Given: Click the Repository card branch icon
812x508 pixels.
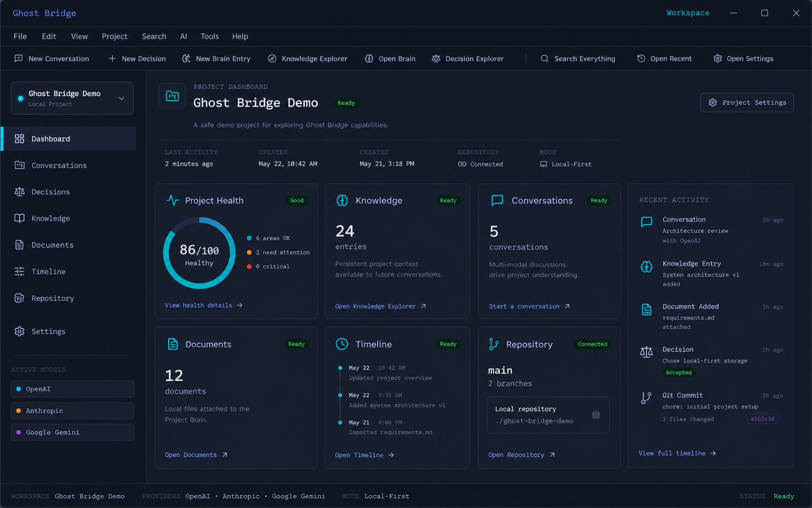Looking at the screenshot, I should (x=494, y=344).
